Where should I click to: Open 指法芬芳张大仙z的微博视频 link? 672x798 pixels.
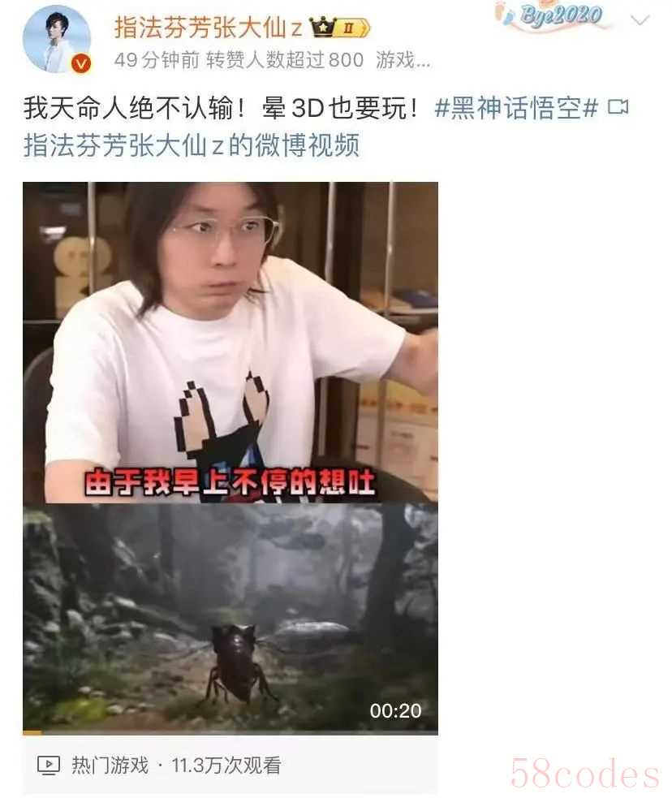192,145
